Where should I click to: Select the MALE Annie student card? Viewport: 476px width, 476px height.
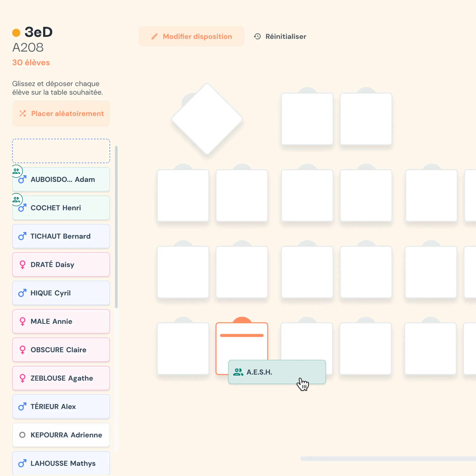click(x=61, y=321)
